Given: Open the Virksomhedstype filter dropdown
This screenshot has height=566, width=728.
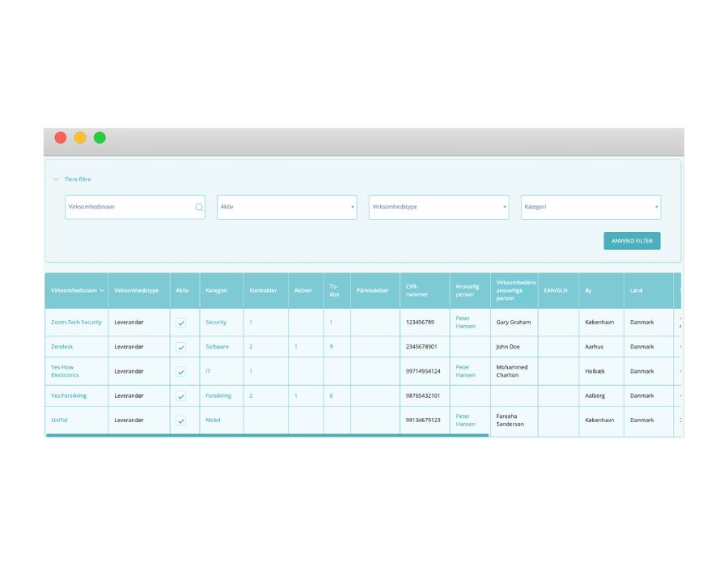Looking at the screenshot, I should (x=438, y=207).
